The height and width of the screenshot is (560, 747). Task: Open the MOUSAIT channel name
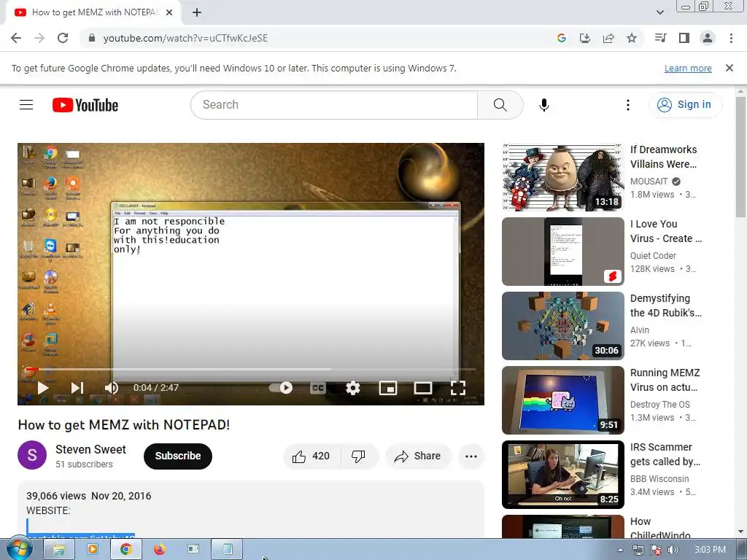649,182
